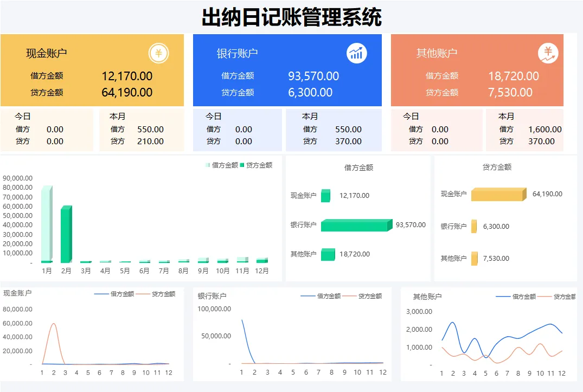Viewport: 583px width, 392px height.
Task: Click the bar chart growth icon on bank account card
Action: point(356,54)
